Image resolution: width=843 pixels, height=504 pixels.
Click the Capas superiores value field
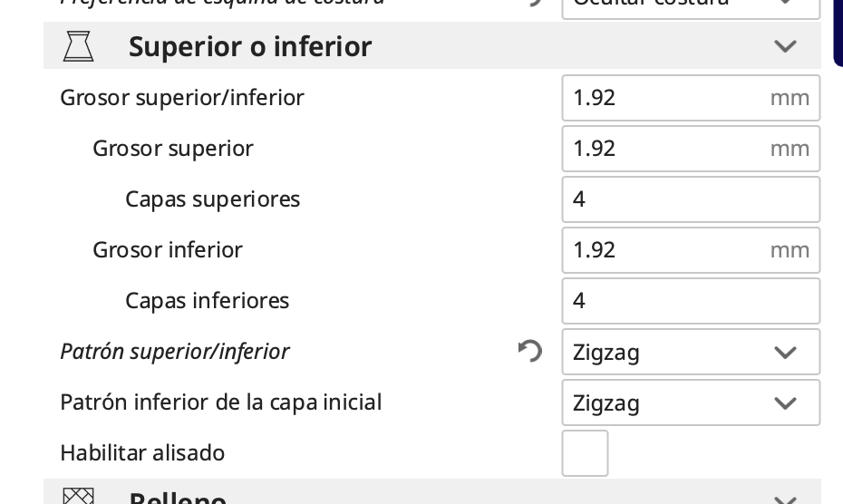point(690,199)
